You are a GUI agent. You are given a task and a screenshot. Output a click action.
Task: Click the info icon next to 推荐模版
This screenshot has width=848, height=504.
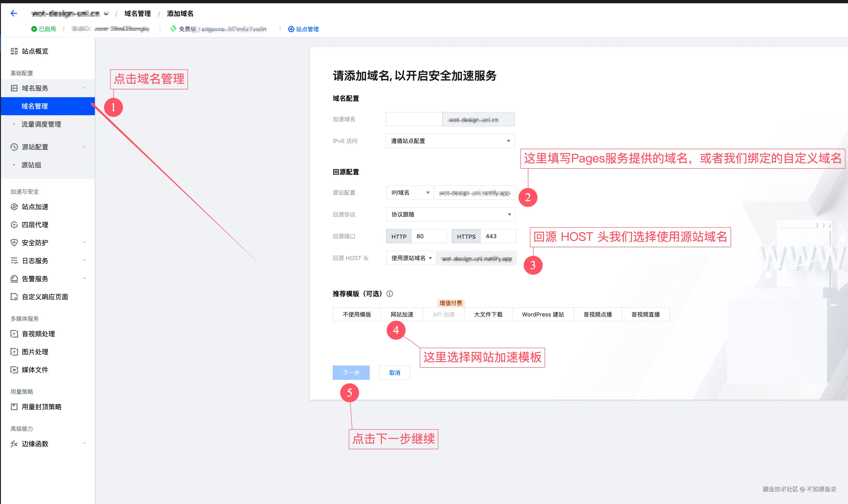tap(390, 294)
